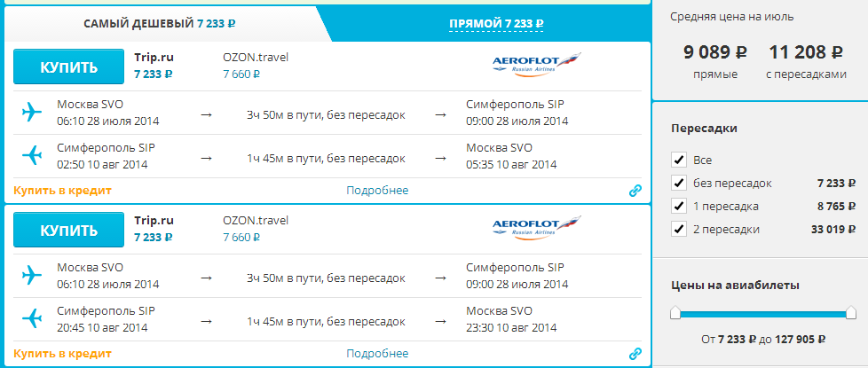Expand "Подробнее" details in the first ticket

377,191
